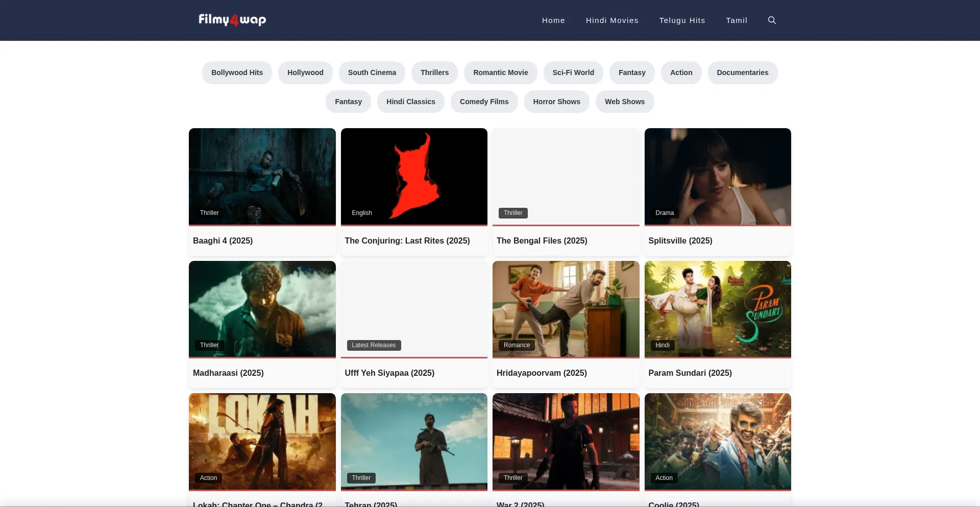Image resolution: width=980 pixels, height=507 pixels.
Task: Click the Filmy4wap site logo
Action: click(232, 20)
